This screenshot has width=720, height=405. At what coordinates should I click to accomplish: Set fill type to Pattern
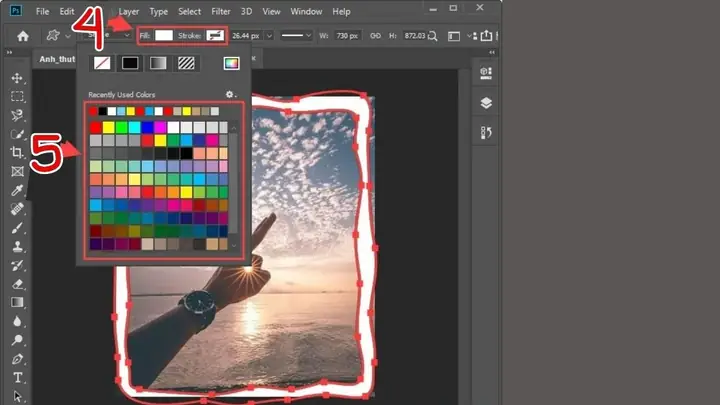pos(186,63)
